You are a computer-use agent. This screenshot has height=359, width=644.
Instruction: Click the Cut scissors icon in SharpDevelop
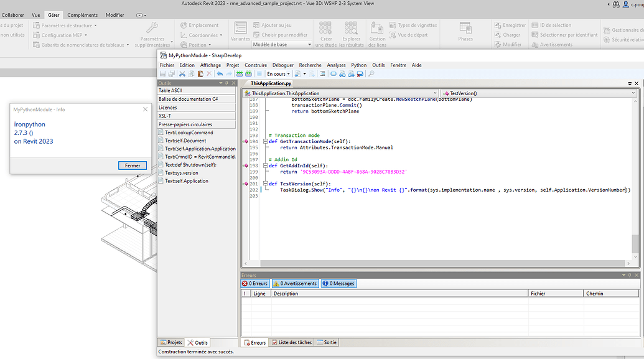click(181, 73)
